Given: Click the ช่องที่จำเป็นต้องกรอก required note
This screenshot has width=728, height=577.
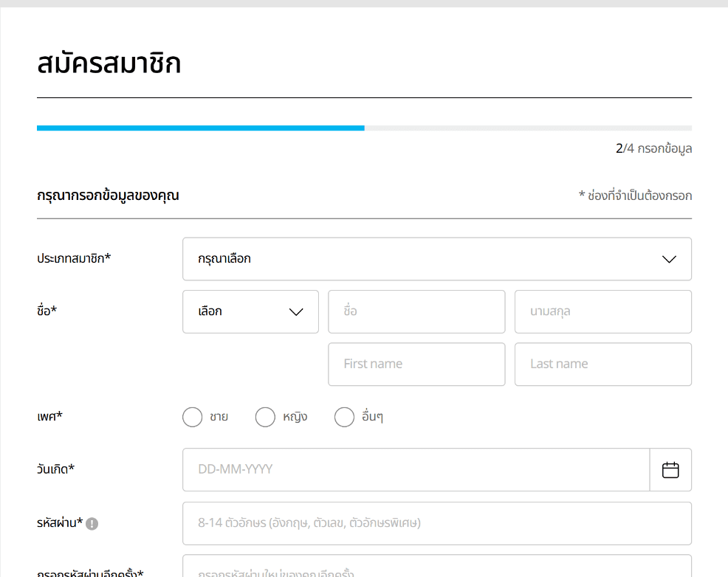Looking at the screenshot, I should click(x=635, y=196).
